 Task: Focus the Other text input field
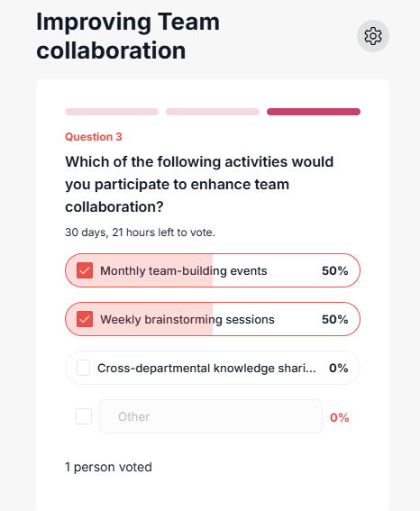[211, 416]
